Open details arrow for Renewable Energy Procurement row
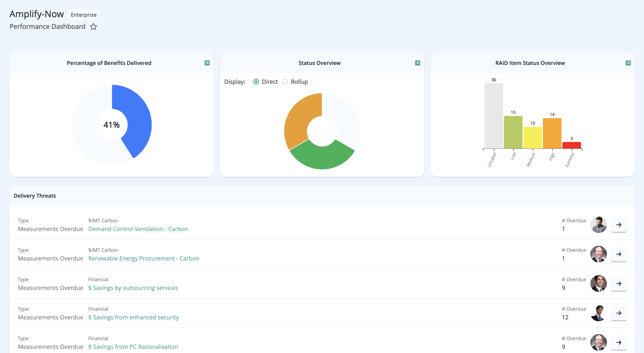 [x=619, y=254]
